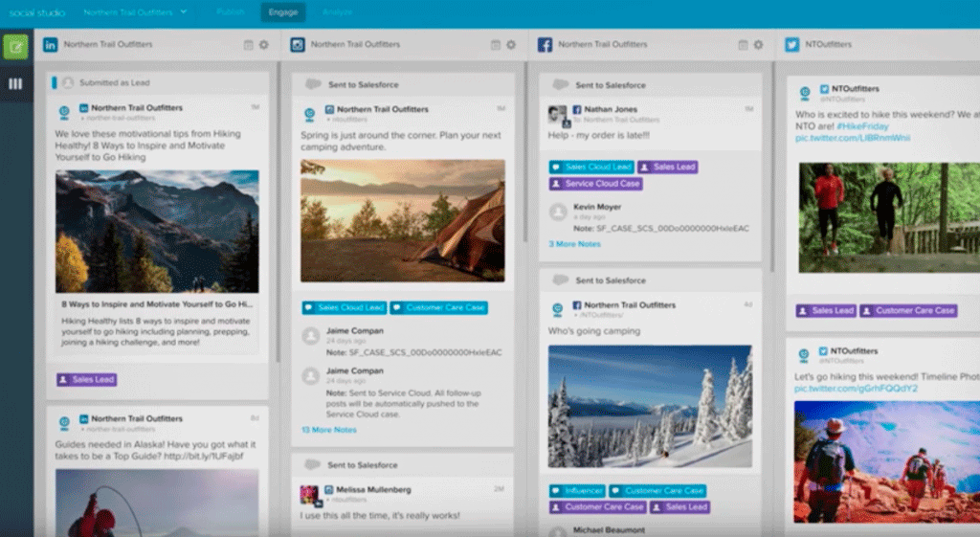Click Social Studio logo
The height and width of the screenshot is (537, 980).
pyautogui.click(x=37, y=11)
